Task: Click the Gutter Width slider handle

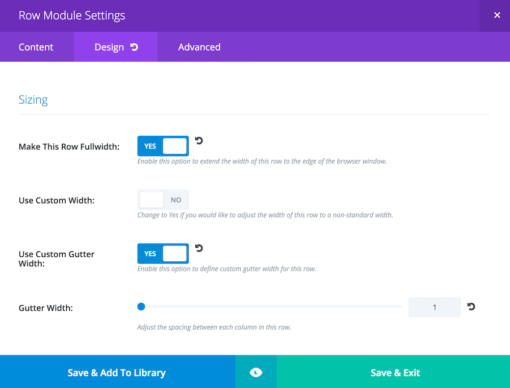Action: [141, 307]
